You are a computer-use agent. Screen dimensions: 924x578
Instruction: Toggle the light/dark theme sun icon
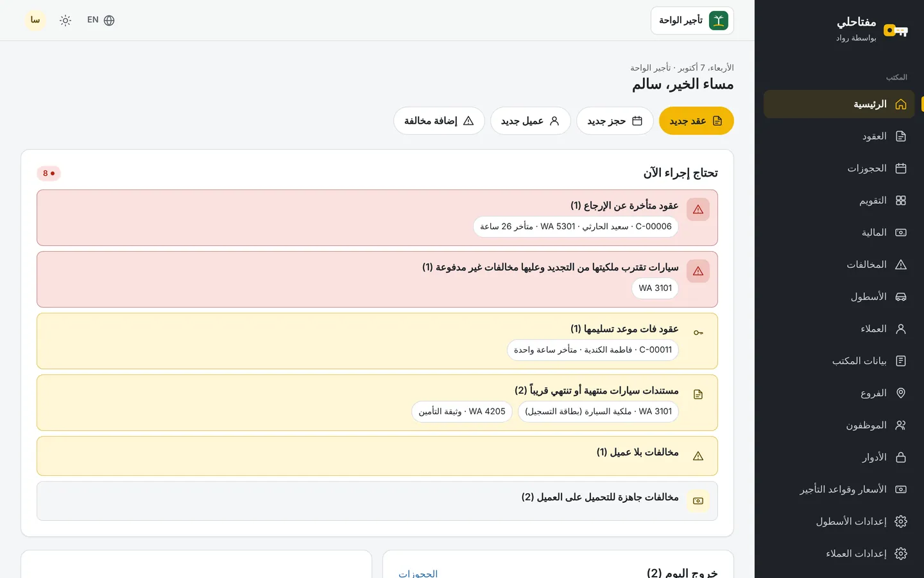tap(65, 21)
